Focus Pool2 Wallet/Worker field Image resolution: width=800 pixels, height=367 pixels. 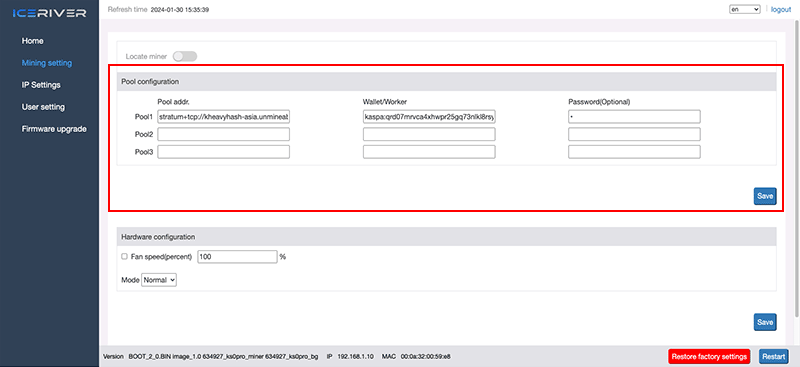click(x=429, y=134)
